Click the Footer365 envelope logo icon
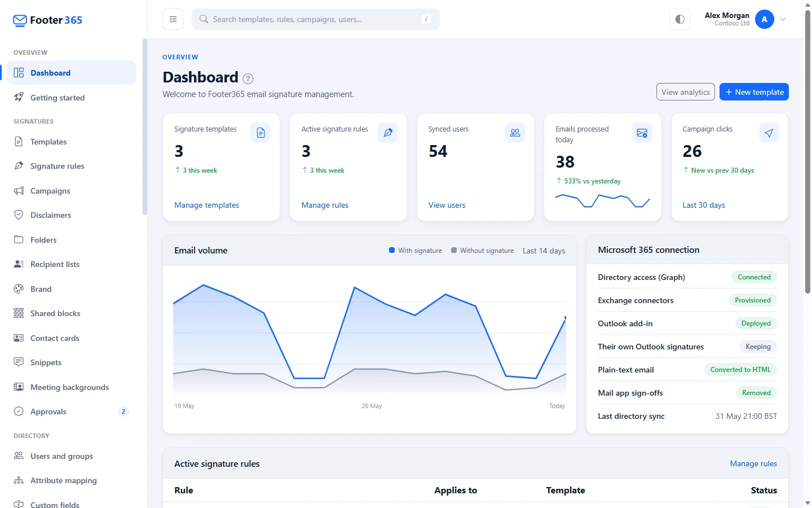 point(20,20)
